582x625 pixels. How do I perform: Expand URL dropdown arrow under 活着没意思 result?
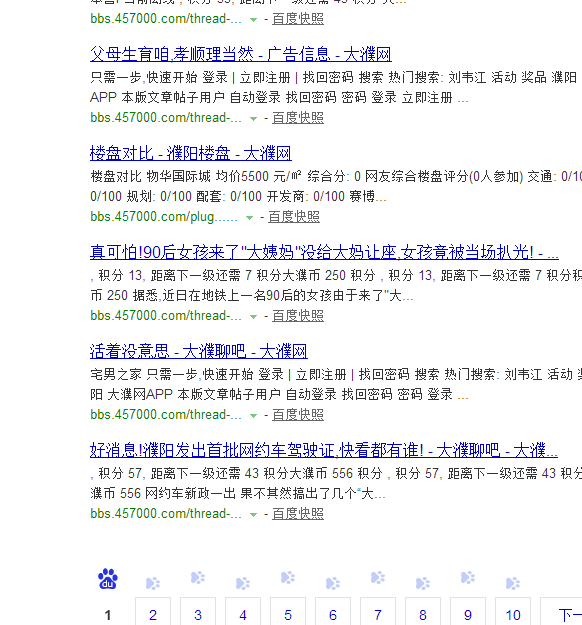[253, 415]
